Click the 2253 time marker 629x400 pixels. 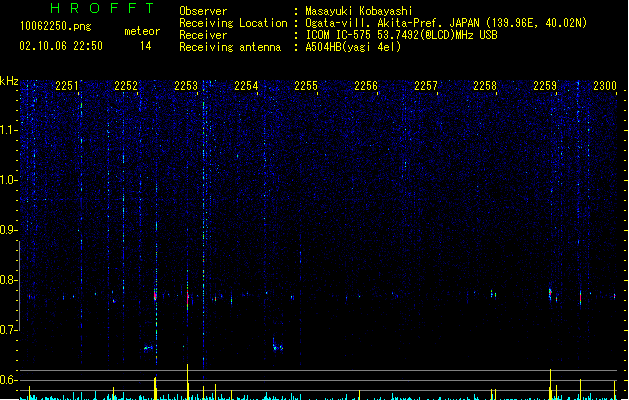click(x=186, y=86)
